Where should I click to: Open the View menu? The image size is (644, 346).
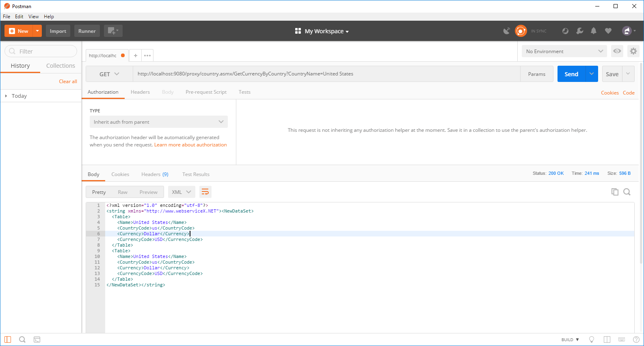pos(33,17)
